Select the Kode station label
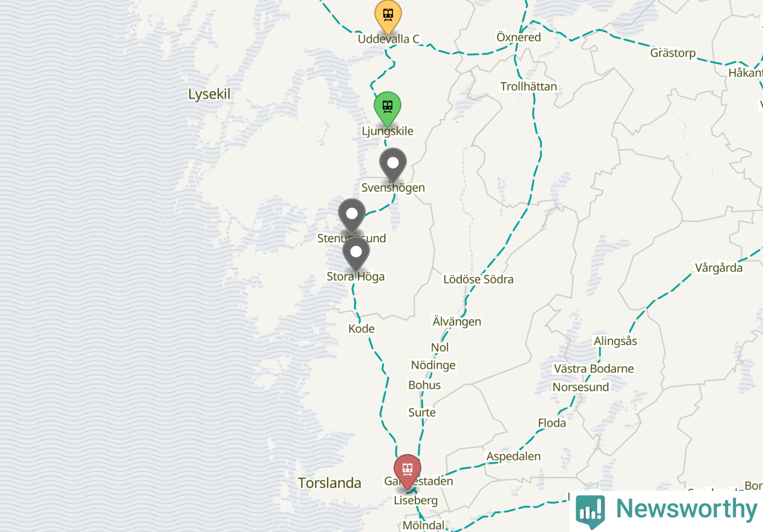The image size is (763, 532). [x=362, y=329]
